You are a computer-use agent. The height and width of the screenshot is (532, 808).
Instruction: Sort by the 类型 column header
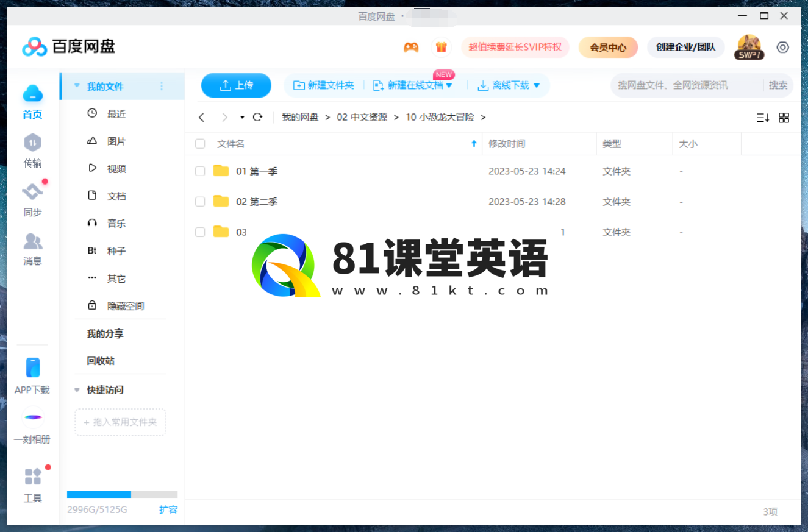click(x=612, y=144)
